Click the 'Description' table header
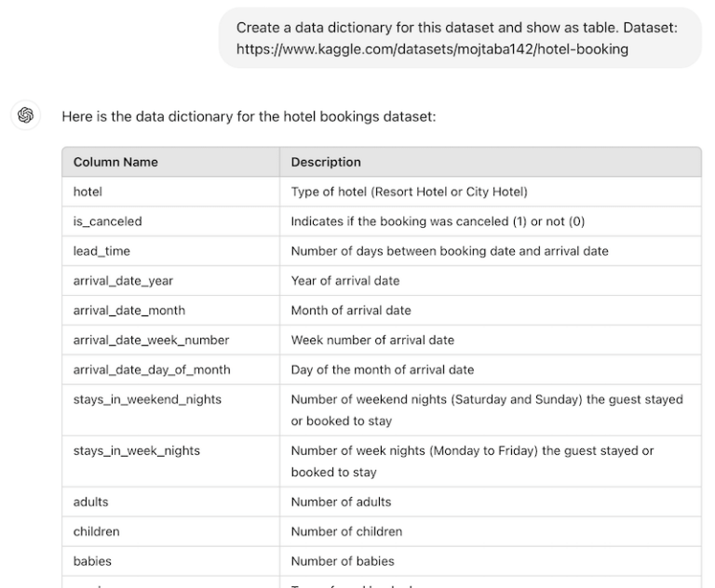Image resolution: width=715 pixels, height=588 pixels. click(326, 162)
